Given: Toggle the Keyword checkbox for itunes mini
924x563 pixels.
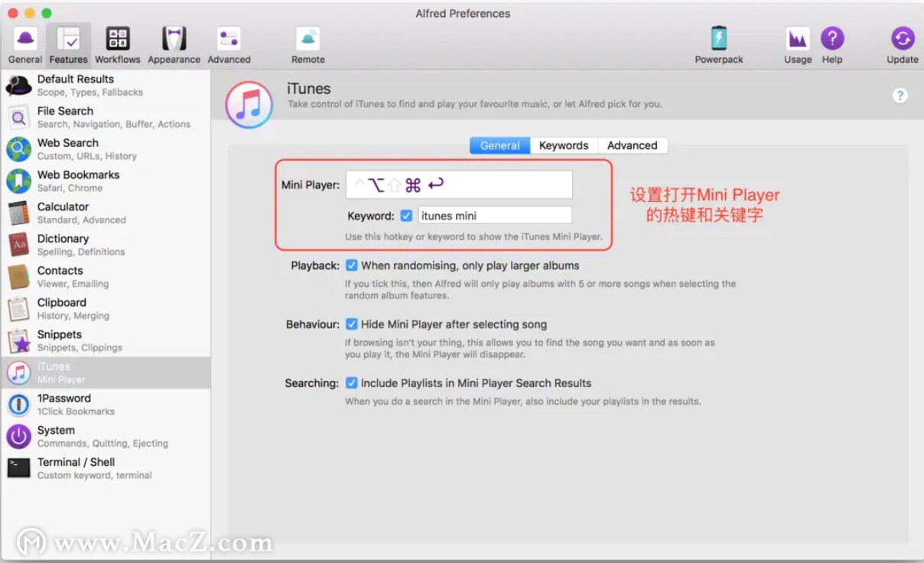Looking at the screenshot, I should tap(406, 216).
